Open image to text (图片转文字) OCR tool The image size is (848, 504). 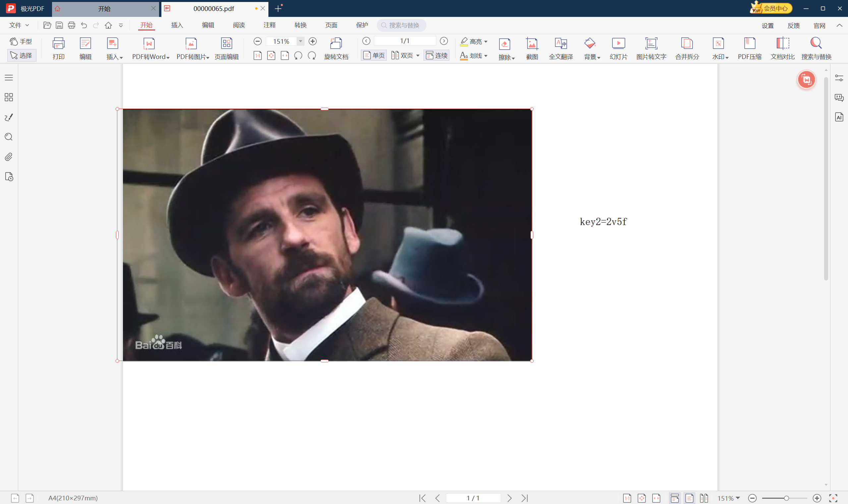[x=651, y=49]
